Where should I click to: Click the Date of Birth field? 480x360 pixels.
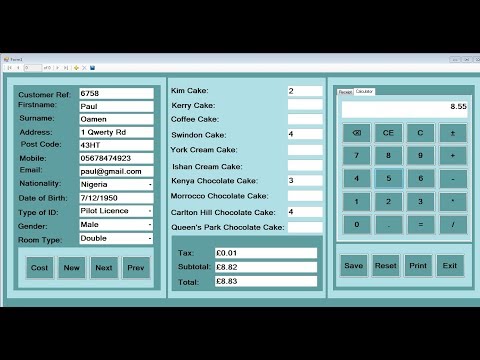[116, 198]
